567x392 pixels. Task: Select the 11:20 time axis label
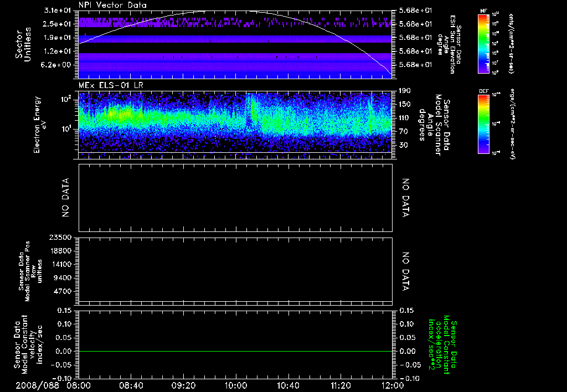tap(341, 385)
